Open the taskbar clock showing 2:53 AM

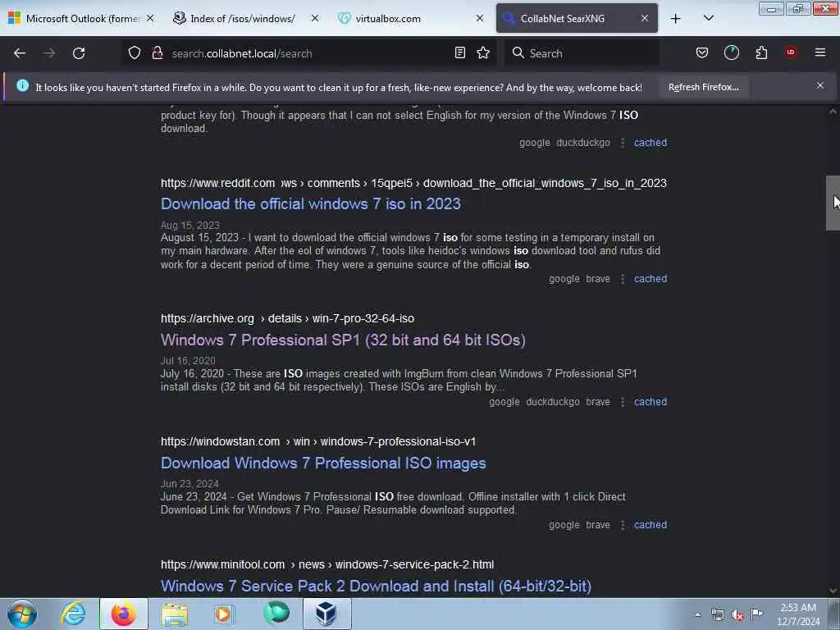click(x=798, y=614)
